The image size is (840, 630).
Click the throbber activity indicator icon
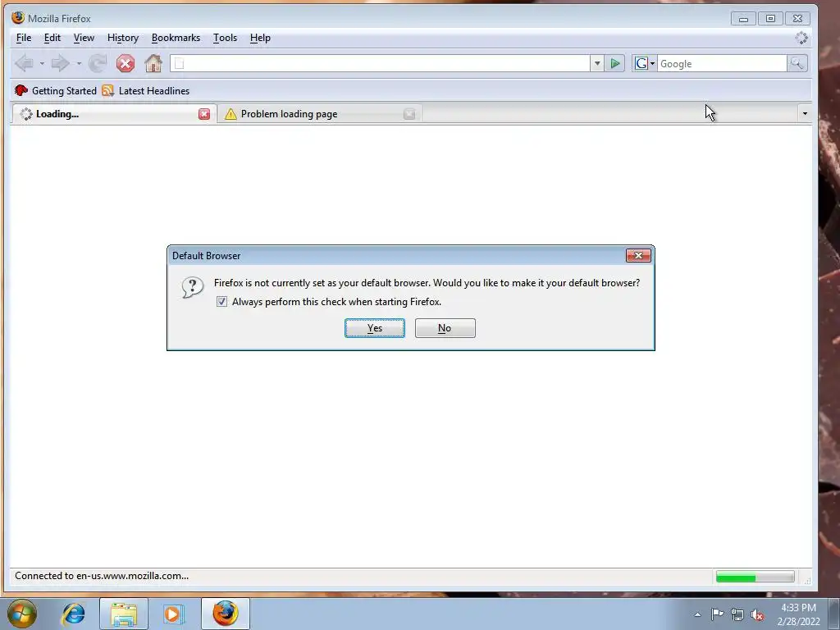tap(801, 38)
